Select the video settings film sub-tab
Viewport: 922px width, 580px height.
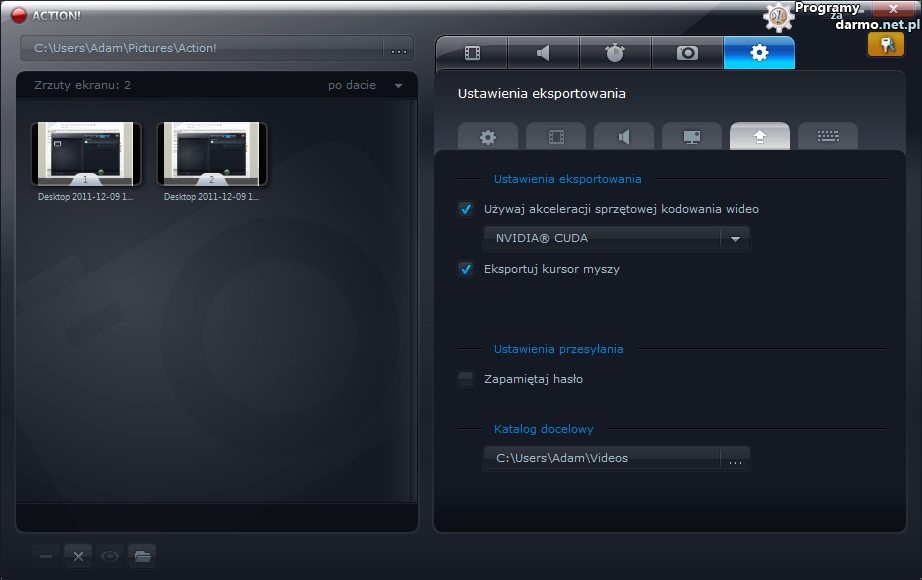(x=555, y=137)
